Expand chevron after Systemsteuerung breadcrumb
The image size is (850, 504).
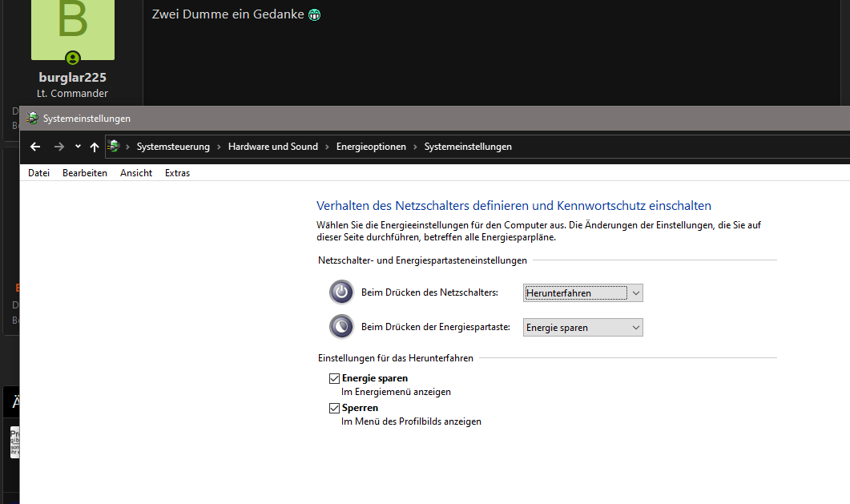(219, 147)
